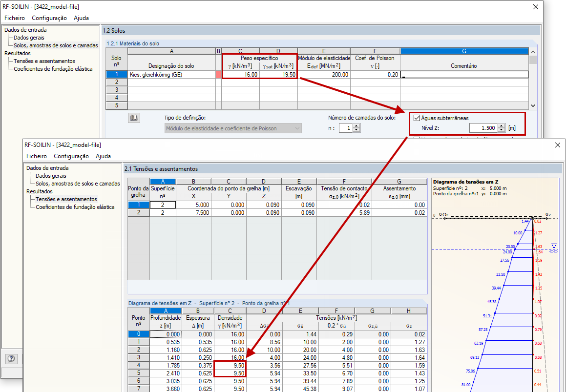Viewport: 566px width, 392px height.
Task: Click Resultados node in the front window tree
Action: 40,191
